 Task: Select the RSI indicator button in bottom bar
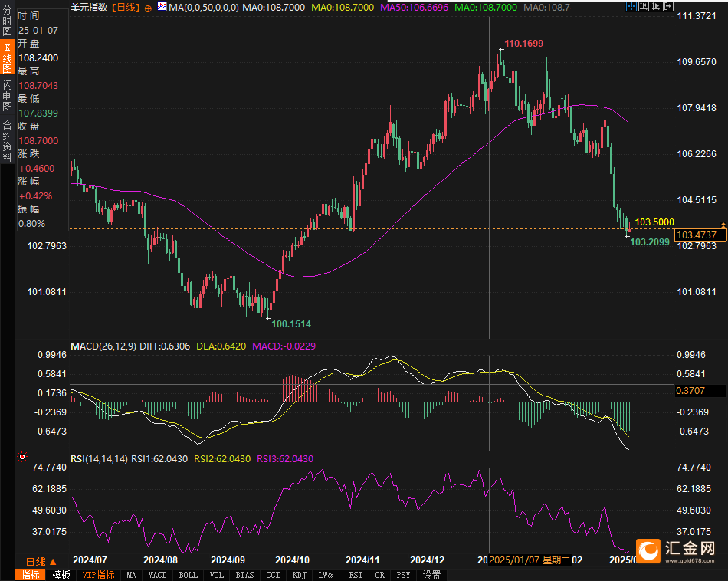tap(356, 575)
